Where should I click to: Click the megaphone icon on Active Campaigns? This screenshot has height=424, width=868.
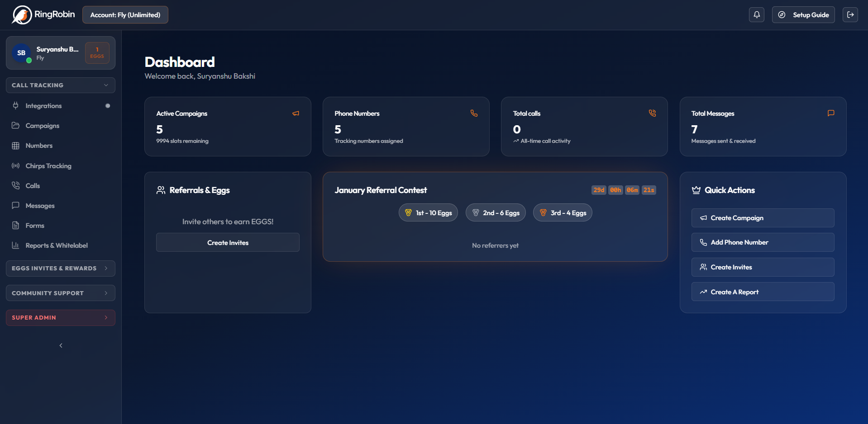pyautogui.click(x=296, y=113)
